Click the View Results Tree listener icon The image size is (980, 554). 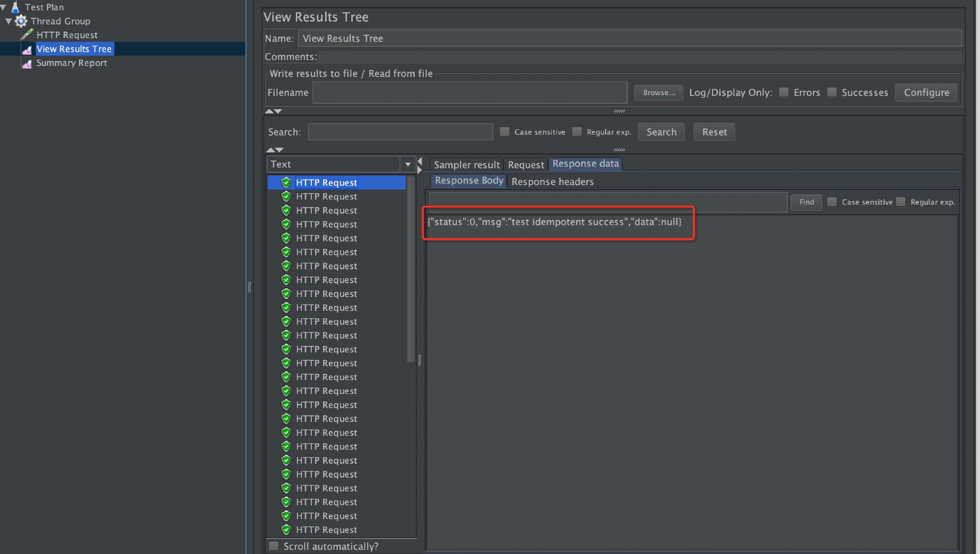point(27,49)
